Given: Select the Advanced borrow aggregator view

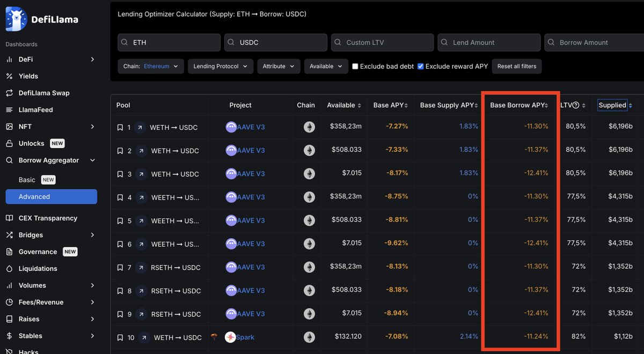Looking at the screenshot, I should pos(51,197).
